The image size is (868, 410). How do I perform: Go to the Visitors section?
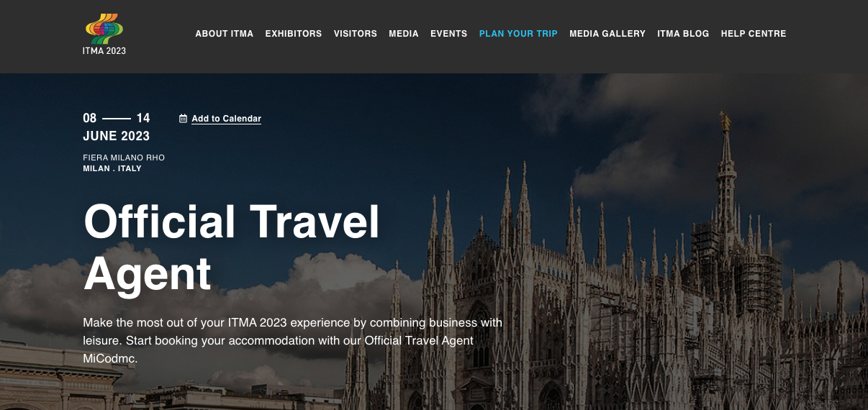(x=356, y=34)
